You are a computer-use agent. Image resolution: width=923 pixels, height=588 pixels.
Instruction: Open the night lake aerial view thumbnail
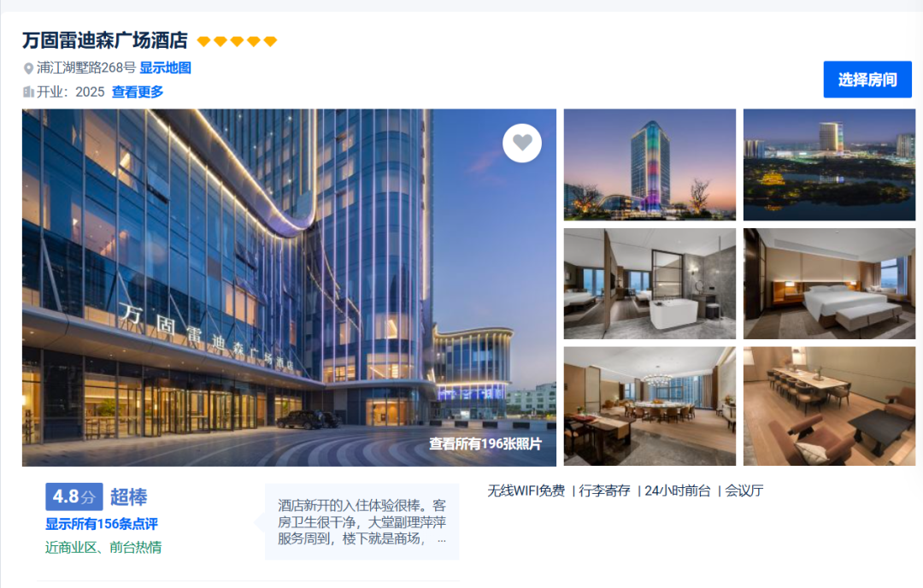point(829,165)
